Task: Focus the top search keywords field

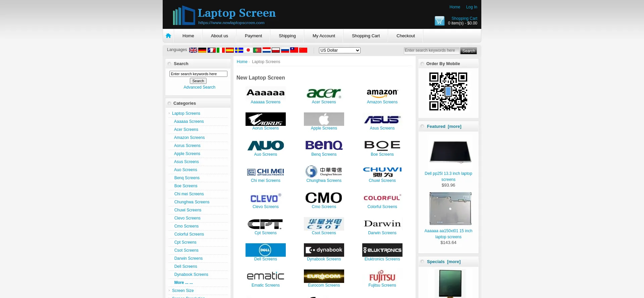Action: point(432,50)
